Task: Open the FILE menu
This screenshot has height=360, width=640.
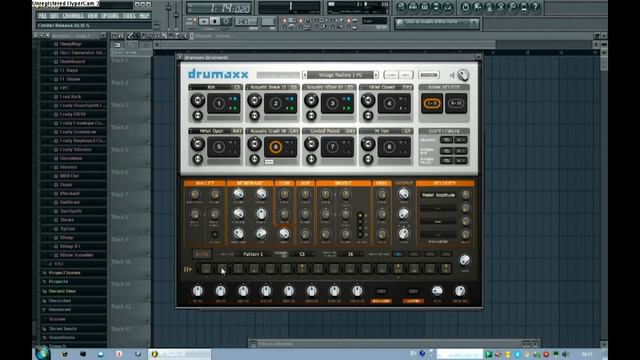Action: pos(42,16)
